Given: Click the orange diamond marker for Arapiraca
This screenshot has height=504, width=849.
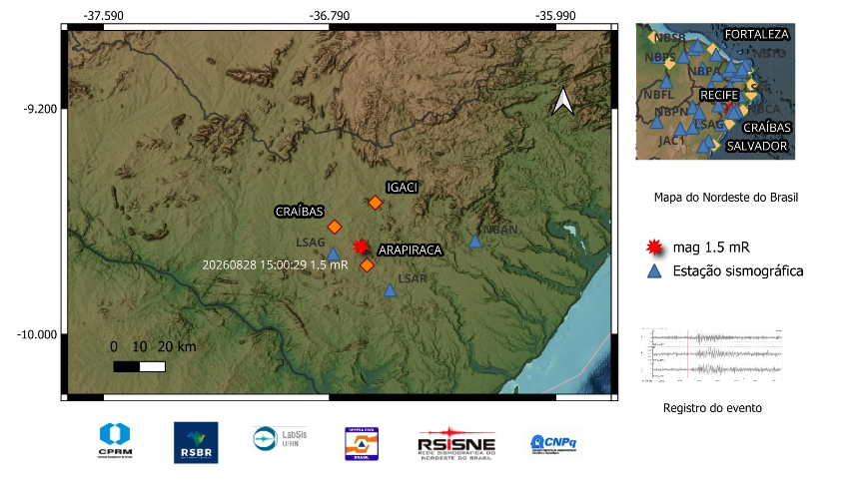Looking at the screenshot, I should pos(368,265).
